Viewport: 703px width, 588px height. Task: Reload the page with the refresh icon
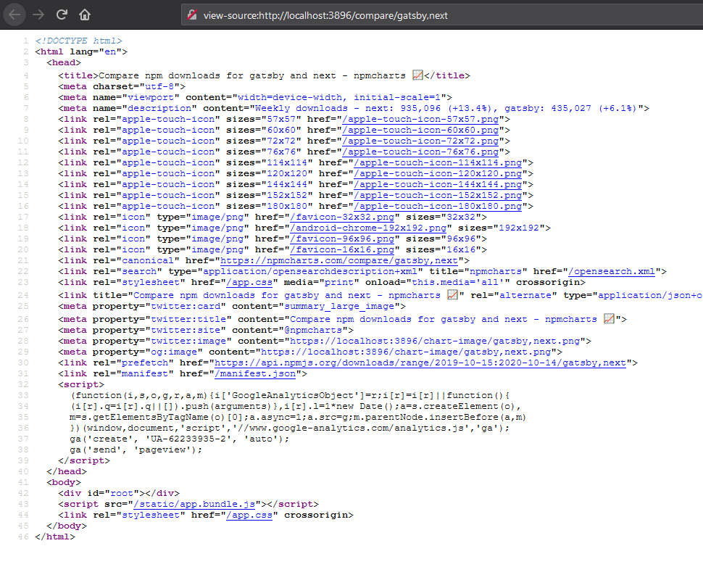[62, 15]
